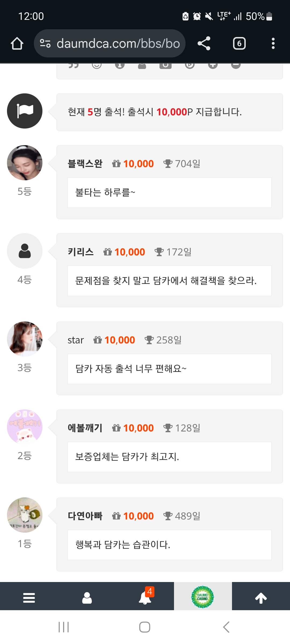Viewport: 290px width, 644px height.
Task: Tap 다연아빠's profile picture
Action: click(x=25, y=515)
